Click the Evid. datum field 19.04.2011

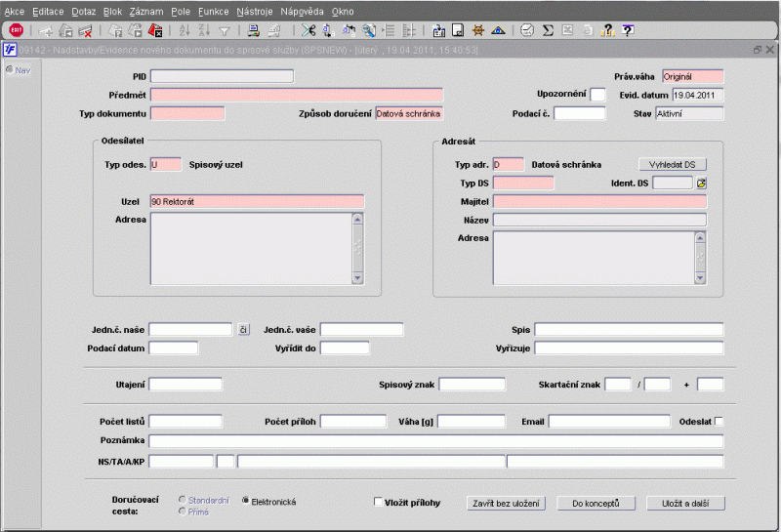click(697, 95)
